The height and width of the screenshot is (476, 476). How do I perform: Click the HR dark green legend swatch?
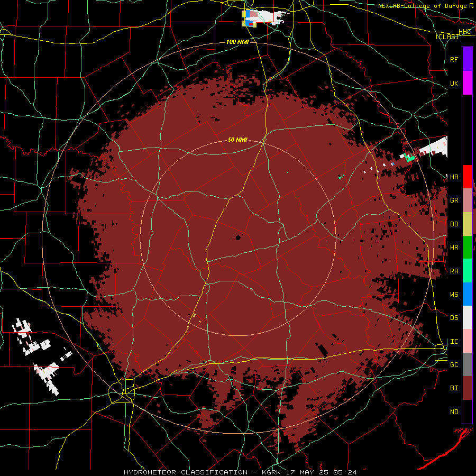click(x=467, y=248)
